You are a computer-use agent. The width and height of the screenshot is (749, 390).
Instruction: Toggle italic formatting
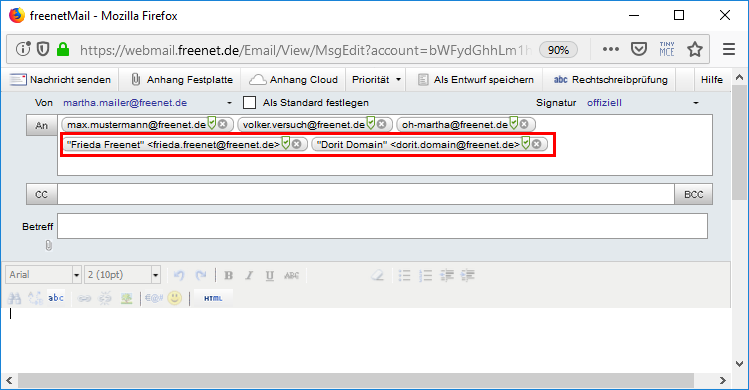tap(249, 275)
